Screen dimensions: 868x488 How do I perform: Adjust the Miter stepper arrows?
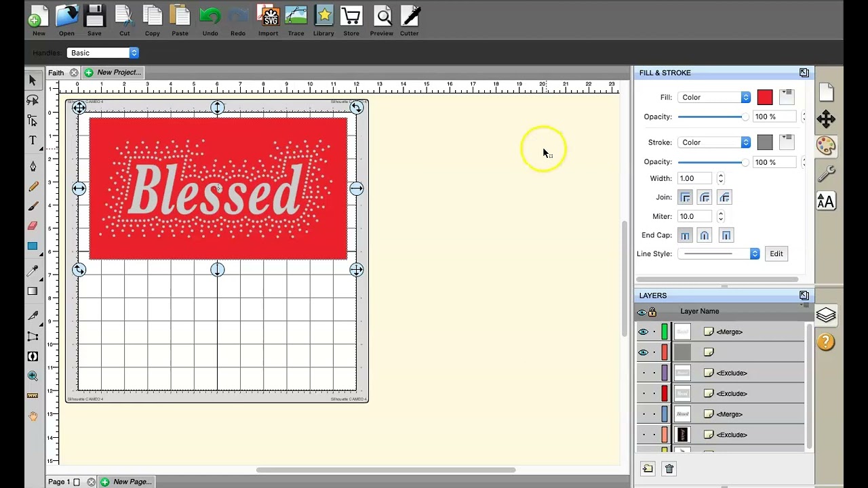720,216
